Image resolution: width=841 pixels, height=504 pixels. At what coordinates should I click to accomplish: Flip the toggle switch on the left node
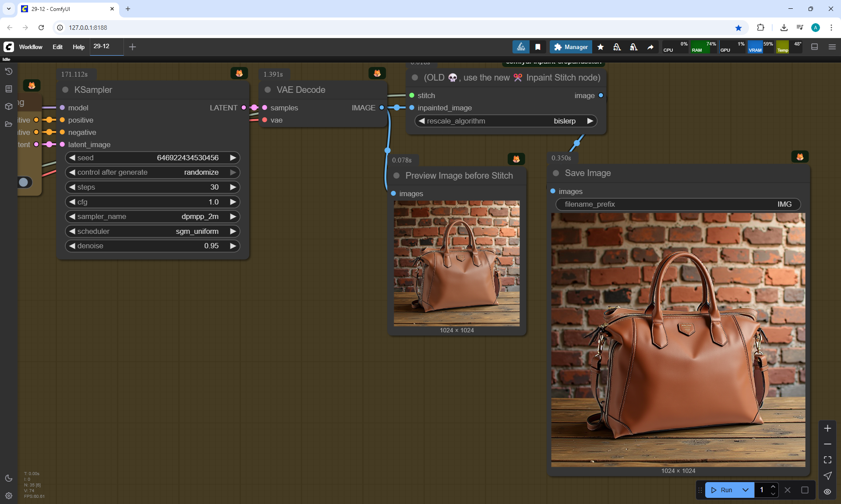click(x=25, y=182)
